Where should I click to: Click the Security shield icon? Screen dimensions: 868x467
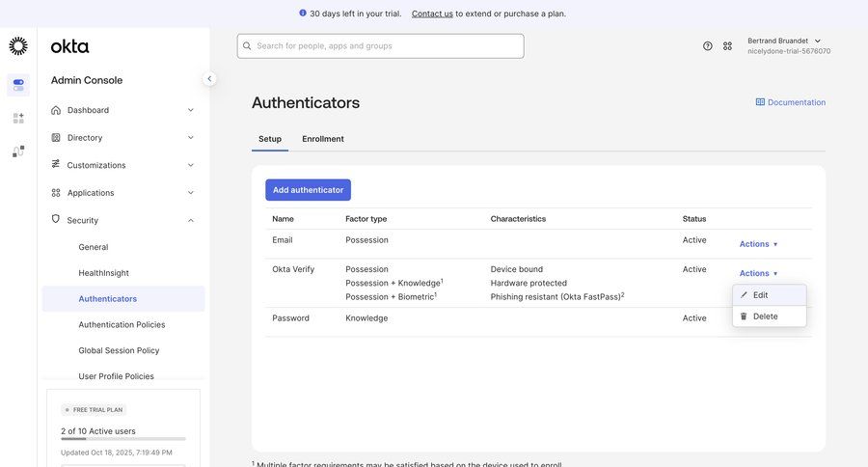pos(55,219)
